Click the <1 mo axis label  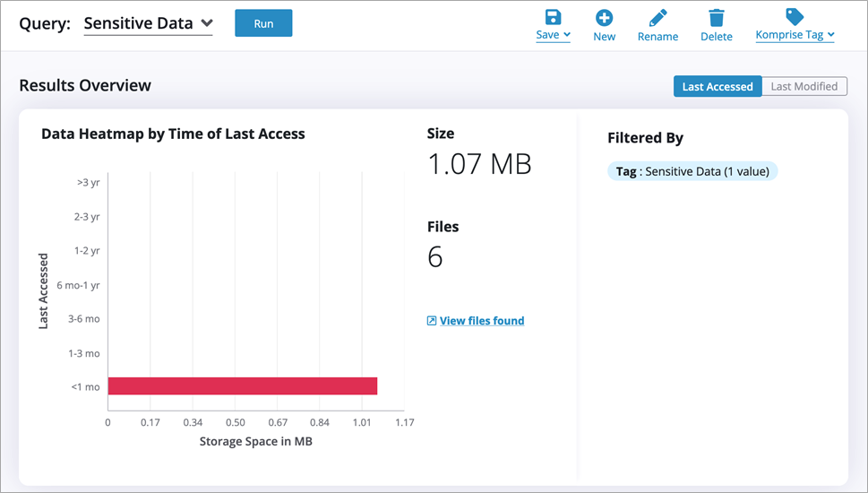coord(85,387)
